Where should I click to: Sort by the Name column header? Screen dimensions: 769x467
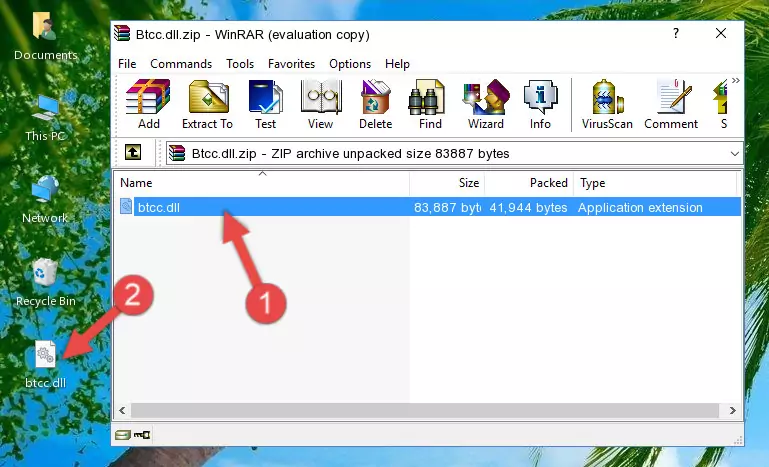point(262,183)
